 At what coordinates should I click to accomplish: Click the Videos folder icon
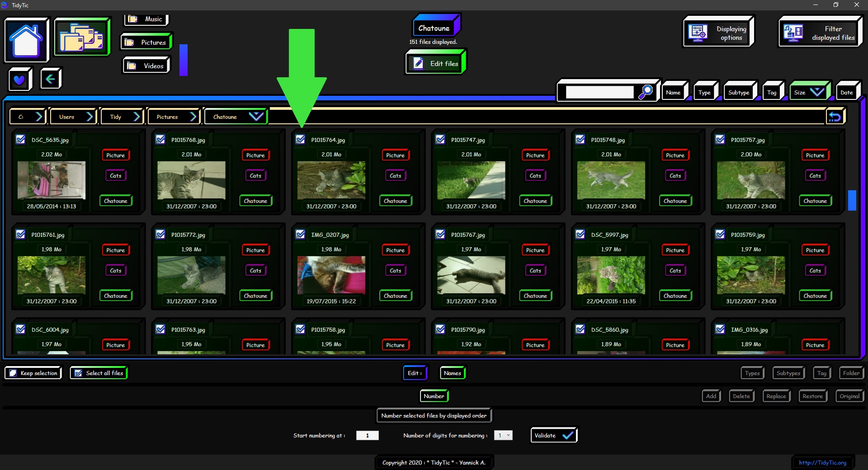click(132, 66)
